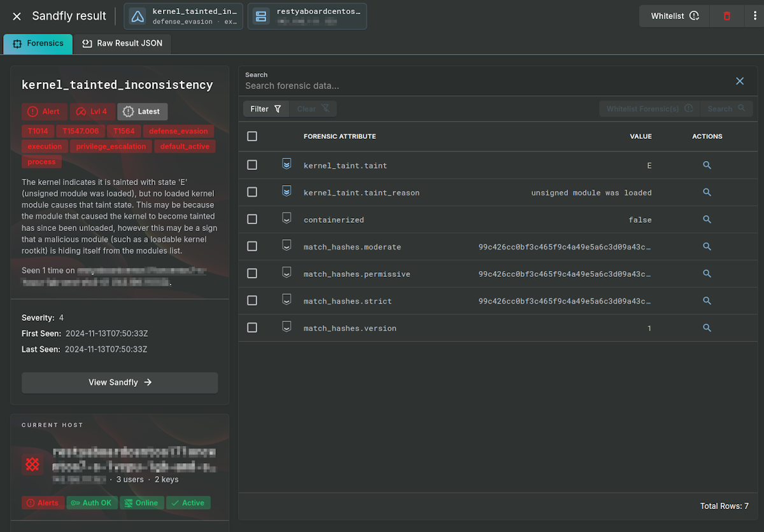Click the View Sandfly button
This screenshot has height=532, width=764.
pos(119,382)
